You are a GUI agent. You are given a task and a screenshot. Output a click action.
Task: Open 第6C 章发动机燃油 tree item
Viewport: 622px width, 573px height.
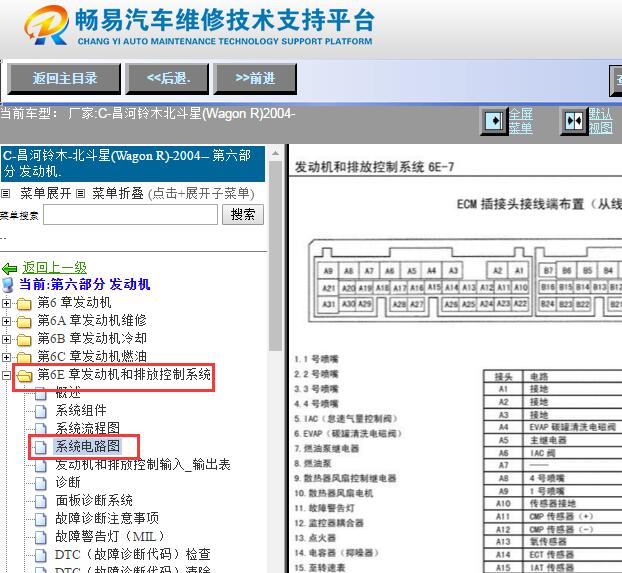(x=92, y=356)
